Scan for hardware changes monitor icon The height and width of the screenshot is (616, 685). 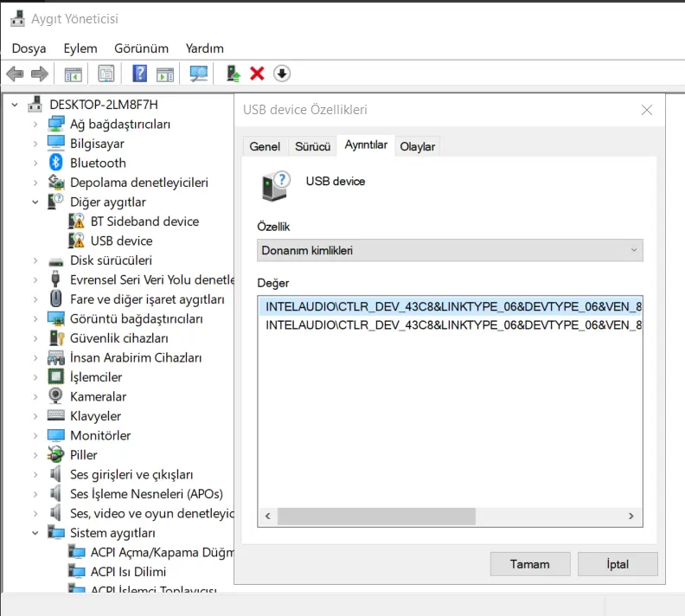coord(199,74)
